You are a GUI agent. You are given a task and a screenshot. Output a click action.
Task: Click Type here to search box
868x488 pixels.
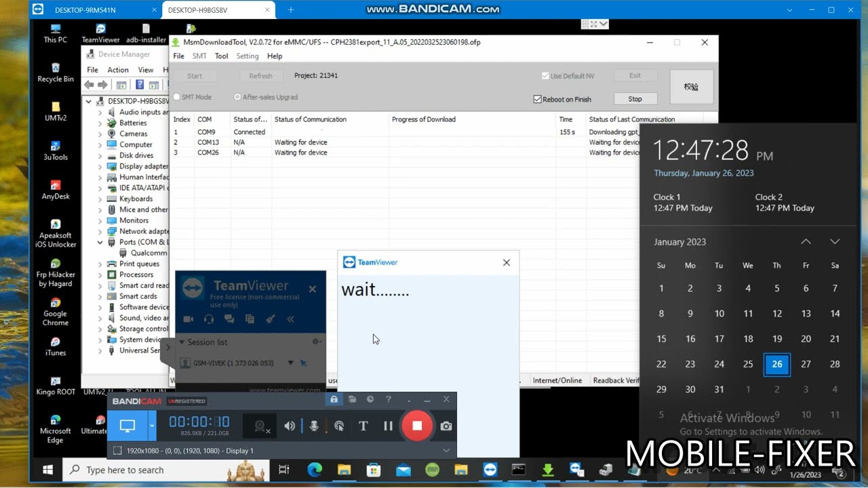166,470
